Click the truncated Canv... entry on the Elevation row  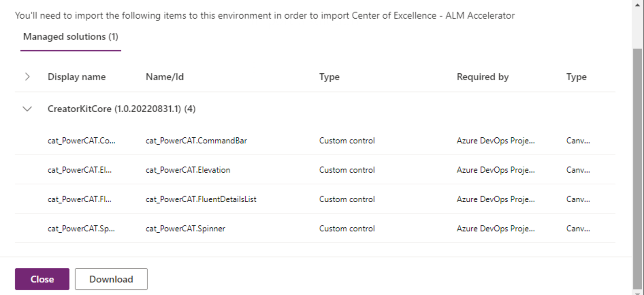[x=577, y=170]
